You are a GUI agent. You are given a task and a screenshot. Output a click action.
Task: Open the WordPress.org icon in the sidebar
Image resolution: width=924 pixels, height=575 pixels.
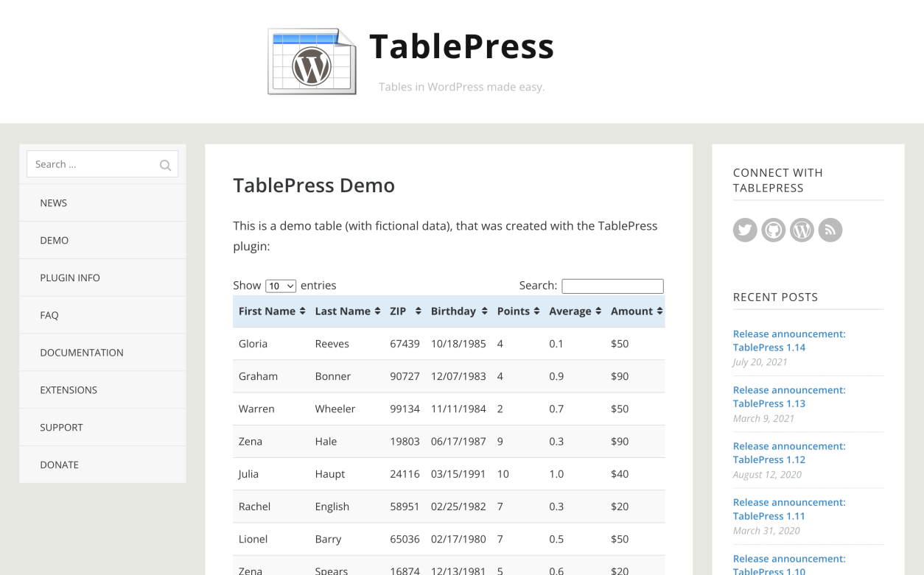click(802, 230)
